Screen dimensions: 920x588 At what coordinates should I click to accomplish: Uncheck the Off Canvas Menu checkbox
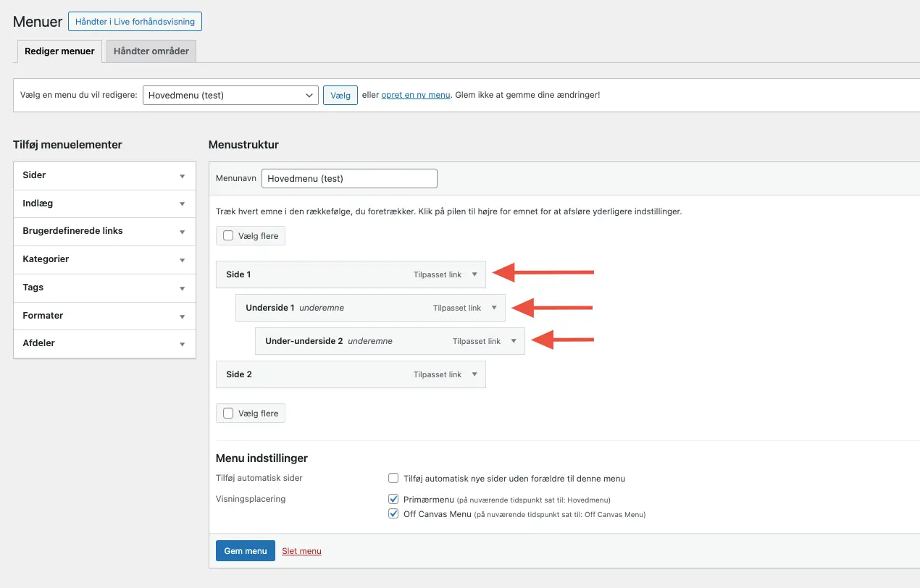tap(393, 514)
